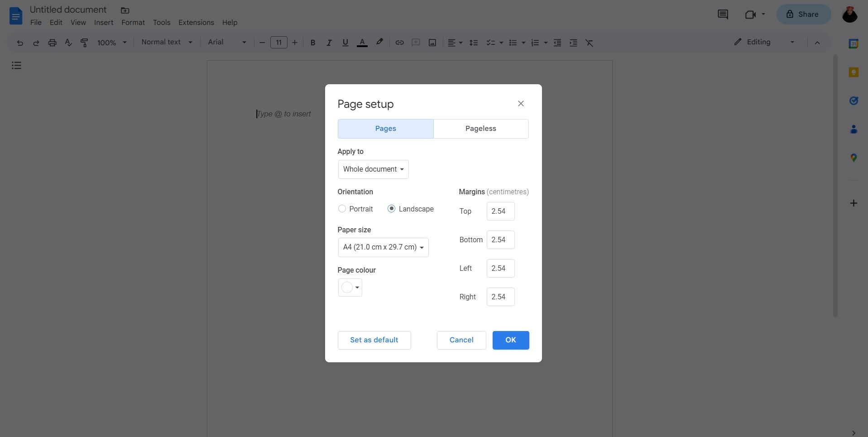Click the print icon in toolbar
Viewport: 868px width, 437px height.
[x=52, y=43]
